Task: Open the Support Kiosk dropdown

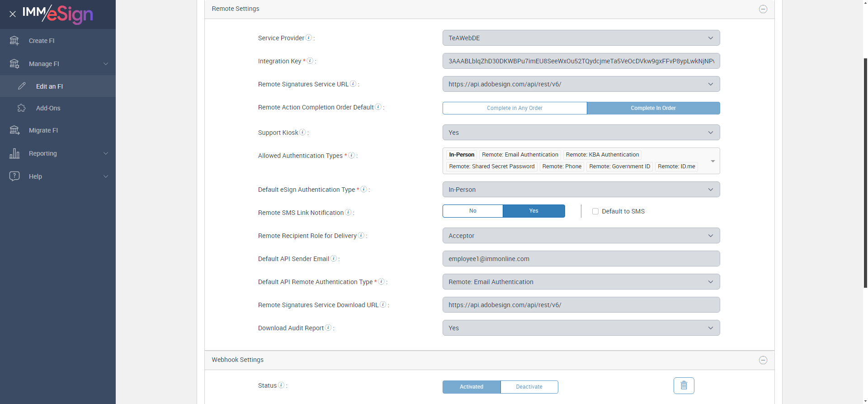Action: pyautogui.click(x=581, y=133)
